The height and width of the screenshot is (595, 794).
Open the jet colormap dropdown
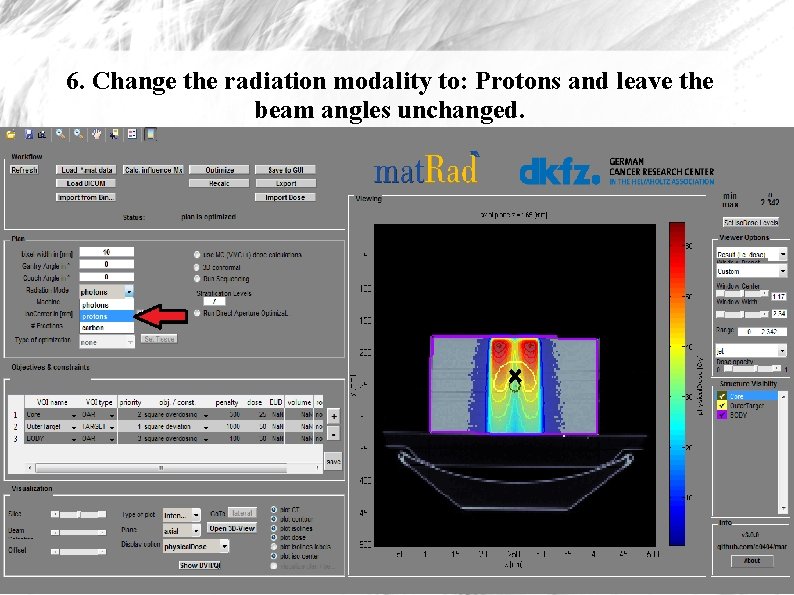751,350
